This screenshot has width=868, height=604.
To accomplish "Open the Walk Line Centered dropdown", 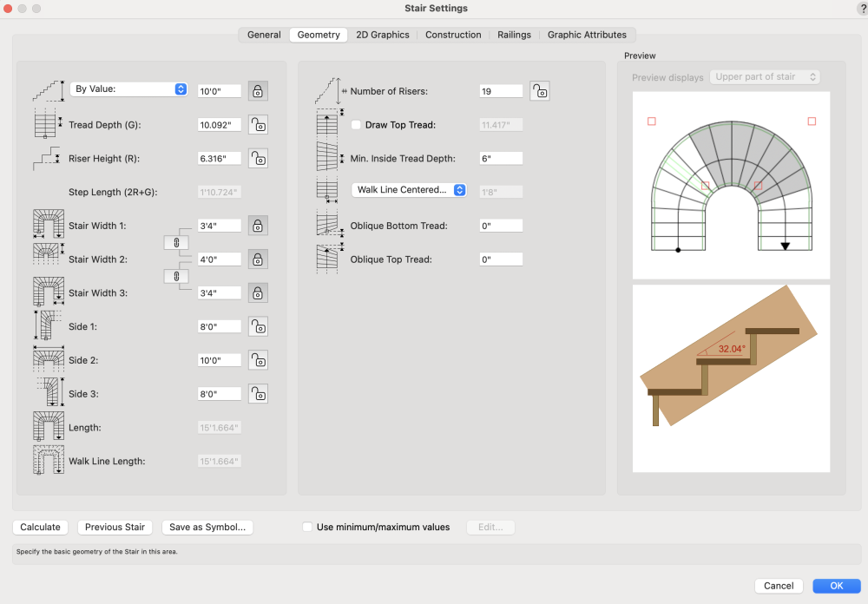I will [409, 190].
